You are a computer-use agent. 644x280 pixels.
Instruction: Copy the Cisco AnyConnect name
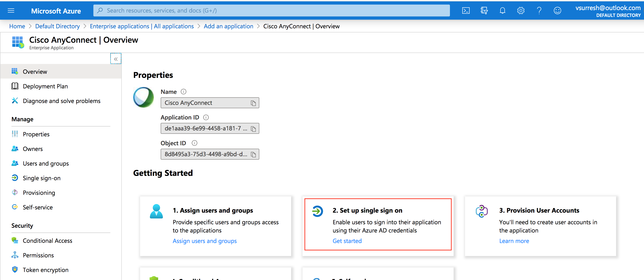click(x=253, y=103)
